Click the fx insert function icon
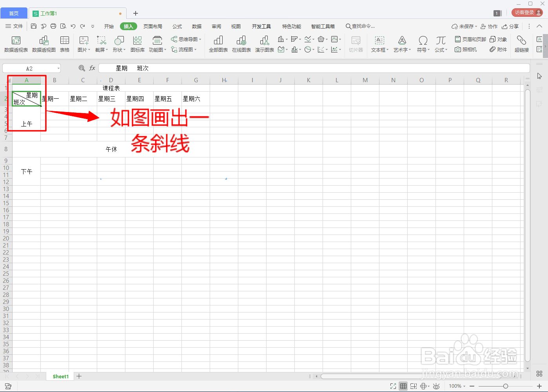Image resolution: width=548 pixels, height=392 pixels. point(92,68)
